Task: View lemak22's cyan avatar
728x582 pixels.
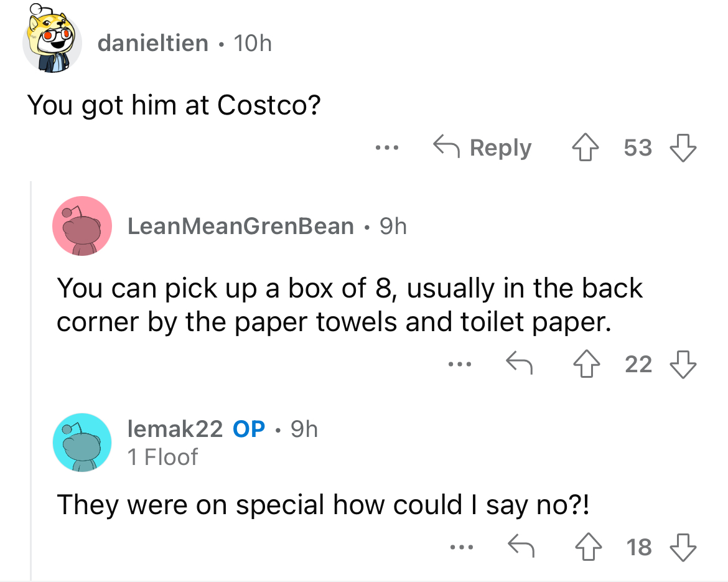Action: click(x=82, y=442)
